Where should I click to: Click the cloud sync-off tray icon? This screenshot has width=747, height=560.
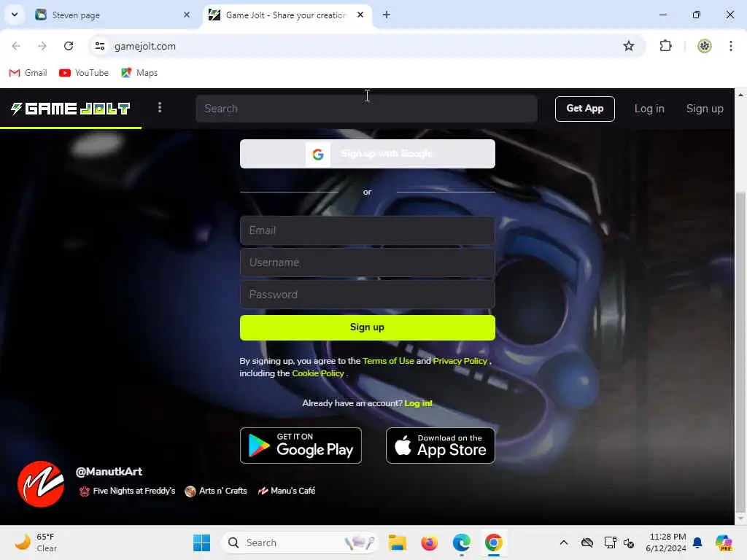tap(587, 542)
